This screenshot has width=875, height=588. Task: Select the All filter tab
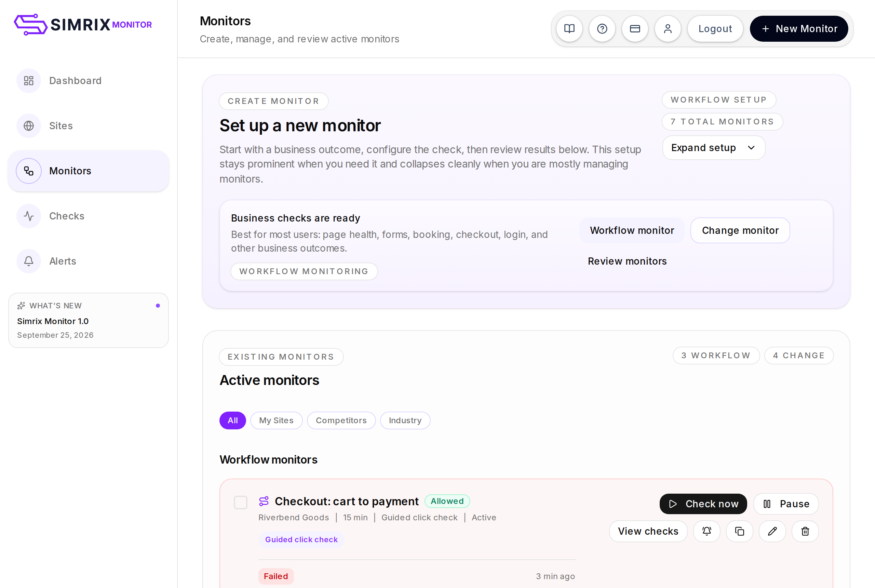[x=232, y=420]
